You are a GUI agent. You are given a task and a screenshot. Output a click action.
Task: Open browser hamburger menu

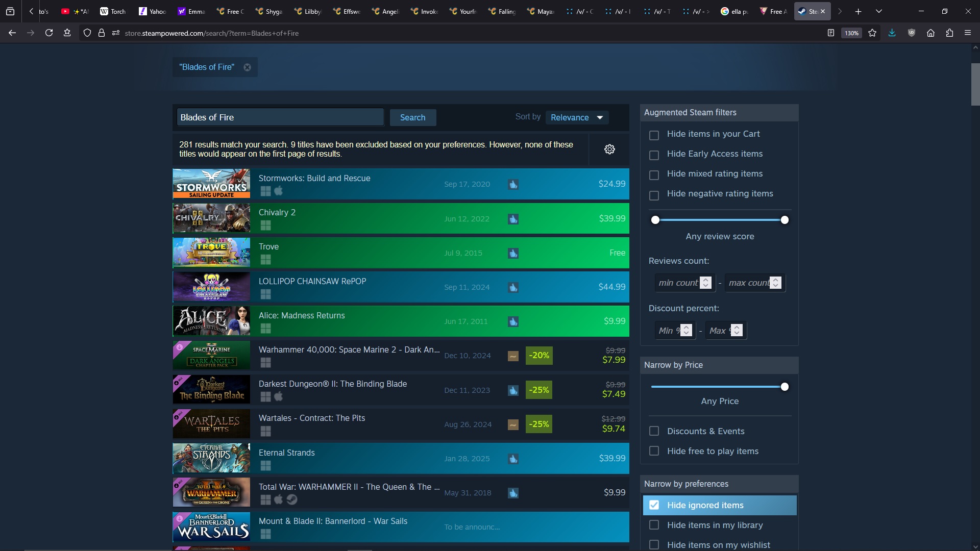968,33
